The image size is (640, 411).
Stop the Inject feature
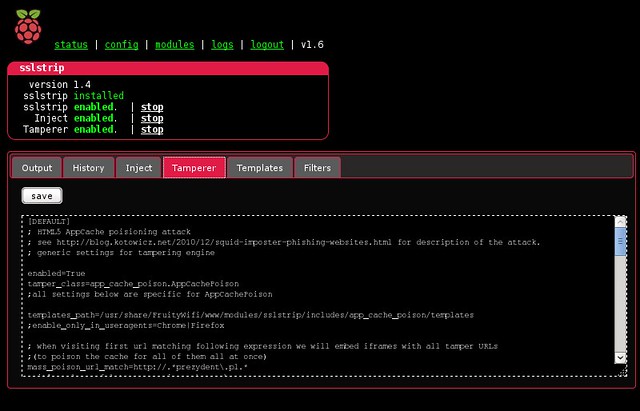[152, 118]
